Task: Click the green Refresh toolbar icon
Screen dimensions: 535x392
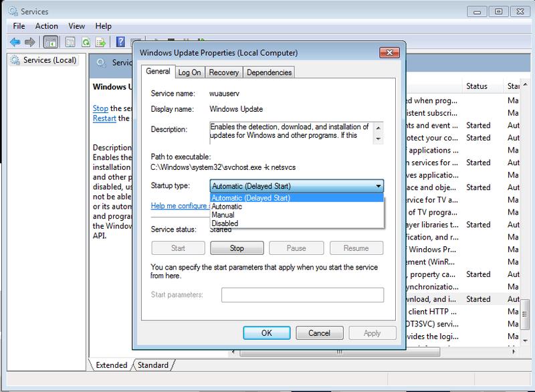Action: coord(86,42)
